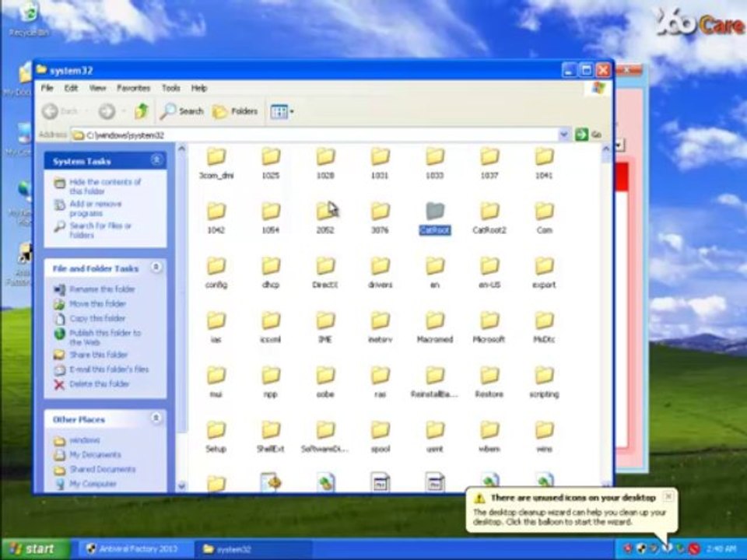
Task: Open the Tools menu
Action: 170,88
